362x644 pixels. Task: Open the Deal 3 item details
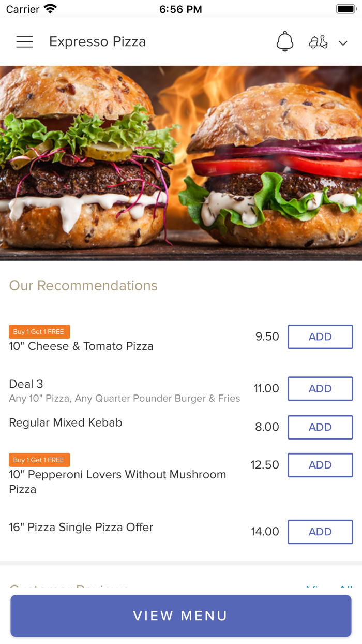point(26,384)
